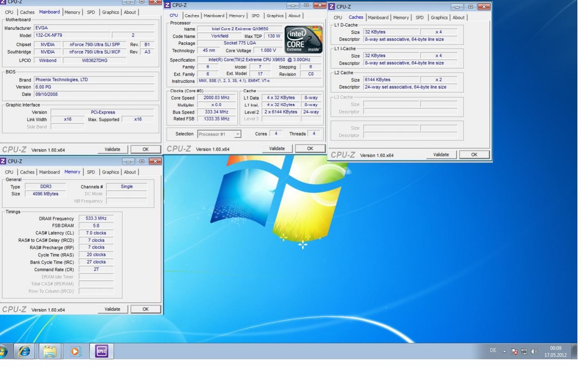Open Memory tab in CPU window

tap(237, 16)
